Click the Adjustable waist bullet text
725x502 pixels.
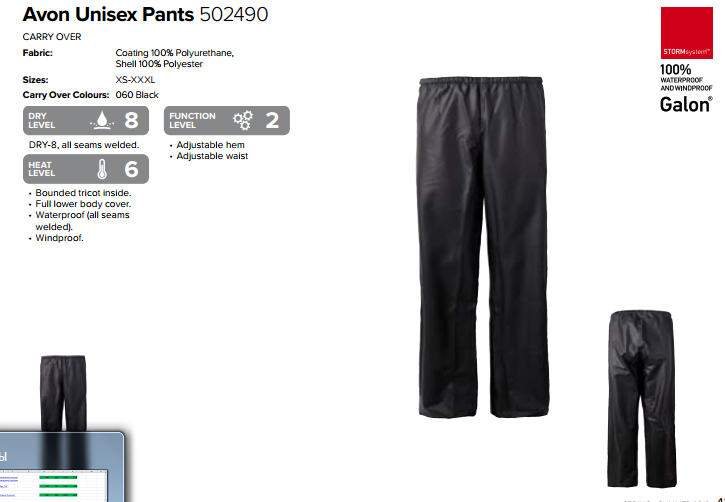pos(212,156)
